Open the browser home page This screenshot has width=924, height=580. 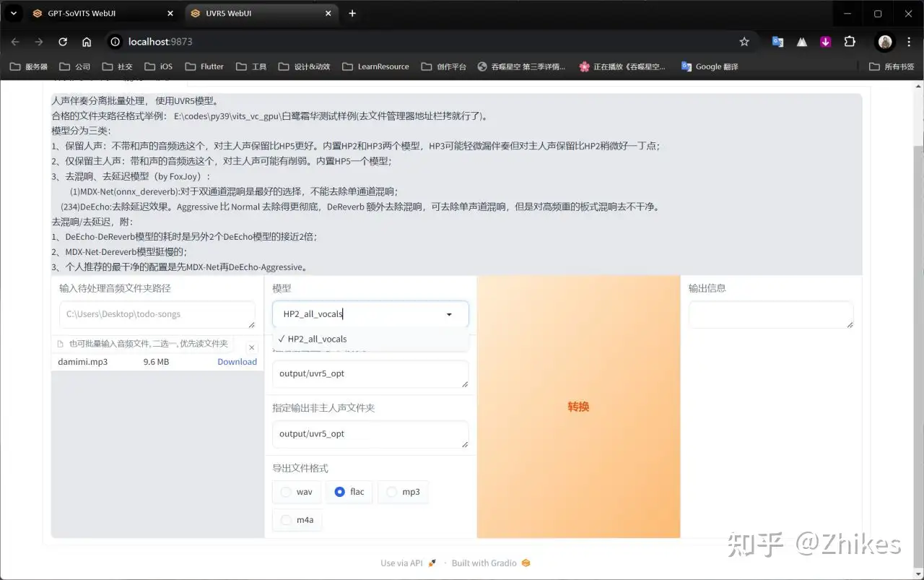87,42
